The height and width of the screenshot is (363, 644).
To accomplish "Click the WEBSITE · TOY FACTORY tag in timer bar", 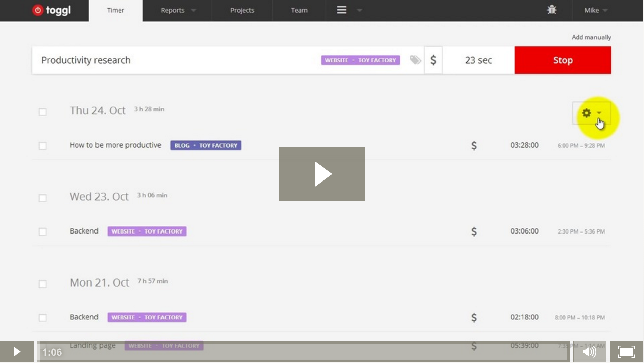I will click(x=361, y=60).
